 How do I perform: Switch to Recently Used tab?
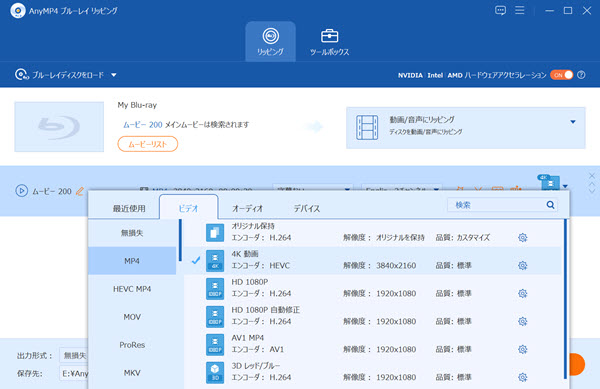point(129,208)
